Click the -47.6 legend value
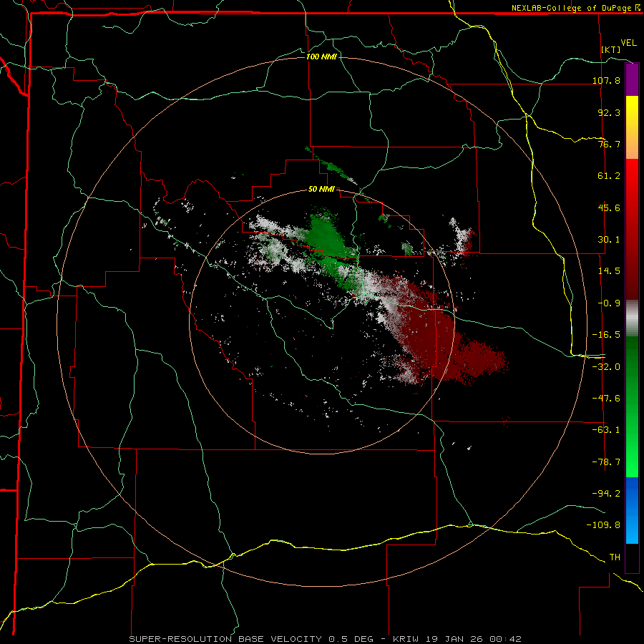The image size is (644, 644). pyautogui.click(x=606, y=399)
